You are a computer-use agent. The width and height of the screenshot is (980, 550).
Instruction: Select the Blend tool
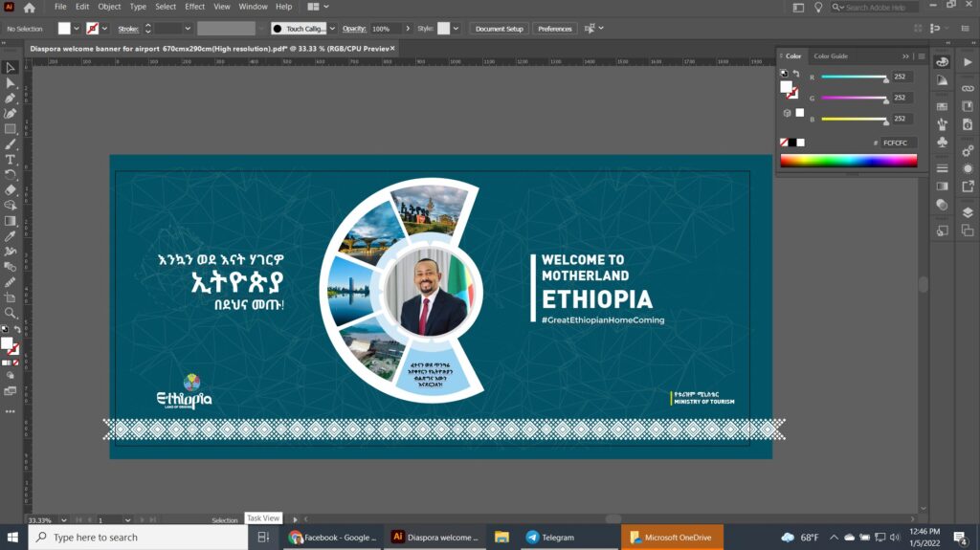click(10, 267)
